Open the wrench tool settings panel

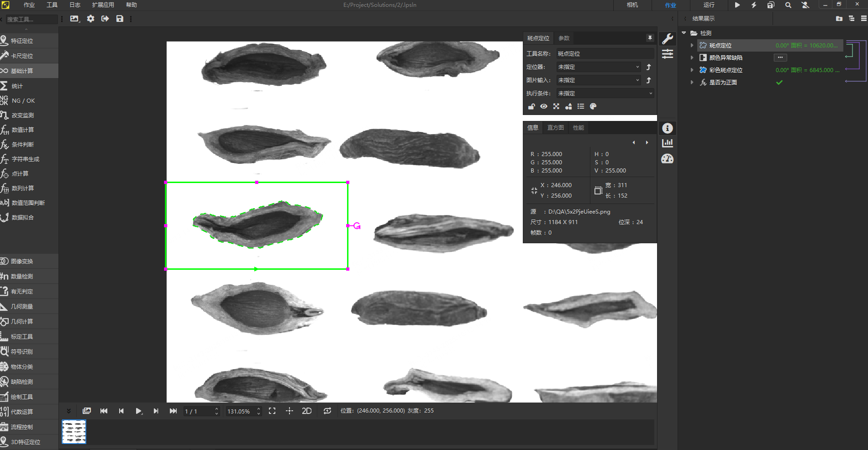pos(668,39)
